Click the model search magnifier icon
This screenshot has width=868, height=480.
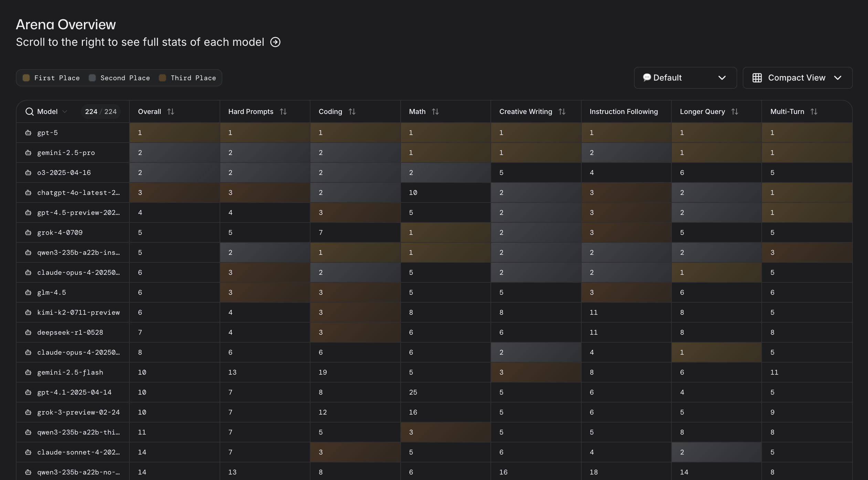pyautogui.click(x=30, y=112)
